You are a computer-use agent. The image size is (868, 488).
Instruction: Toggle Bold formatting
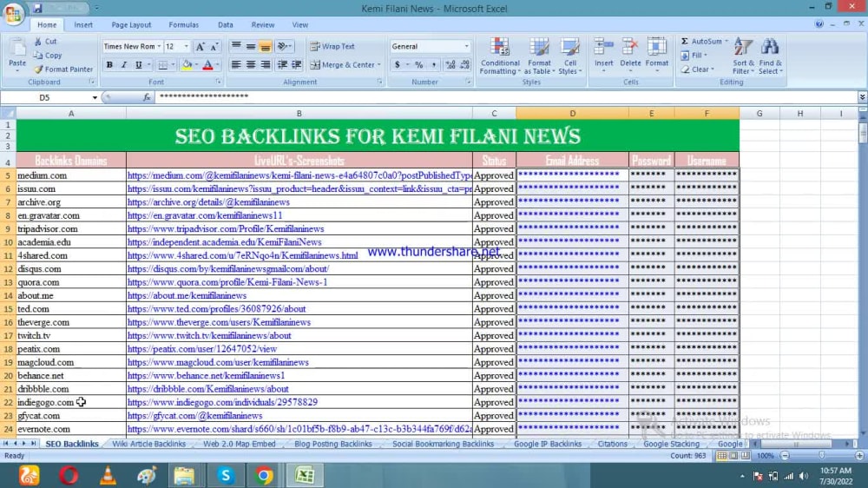coord(109,65)
